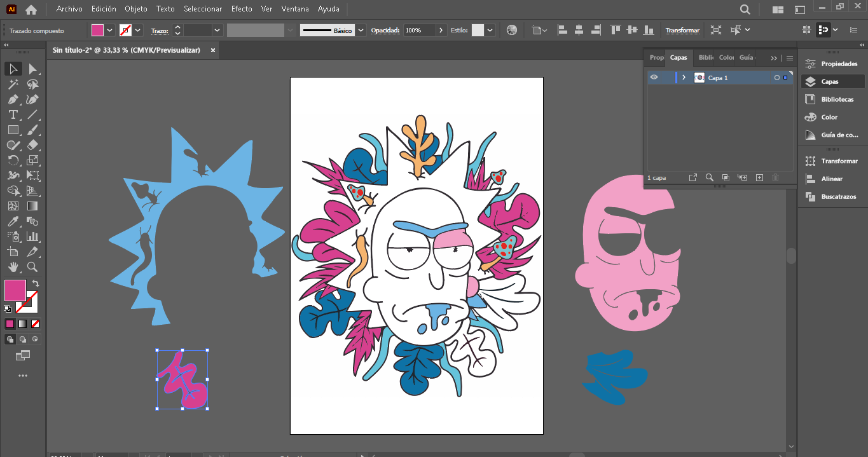Open Propiedades panel from right dock

pos(832,64)
